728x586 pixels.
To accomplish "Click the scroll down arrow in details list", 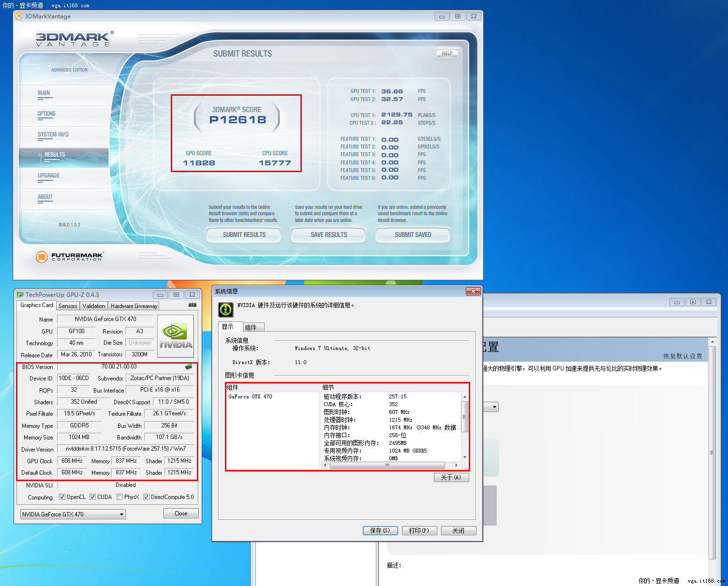I will pos(465,457).
